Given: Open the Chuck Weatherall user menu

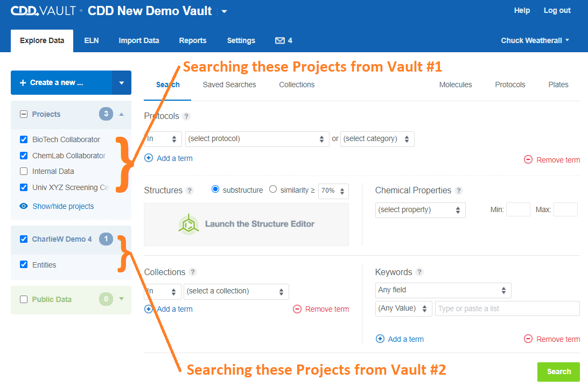Looking at the screenshot, I should pos(535,40).
